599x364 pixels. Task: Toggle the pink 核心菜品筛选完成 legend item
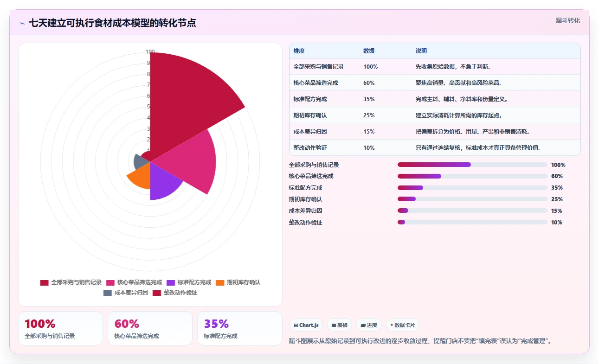pos(134,282)
